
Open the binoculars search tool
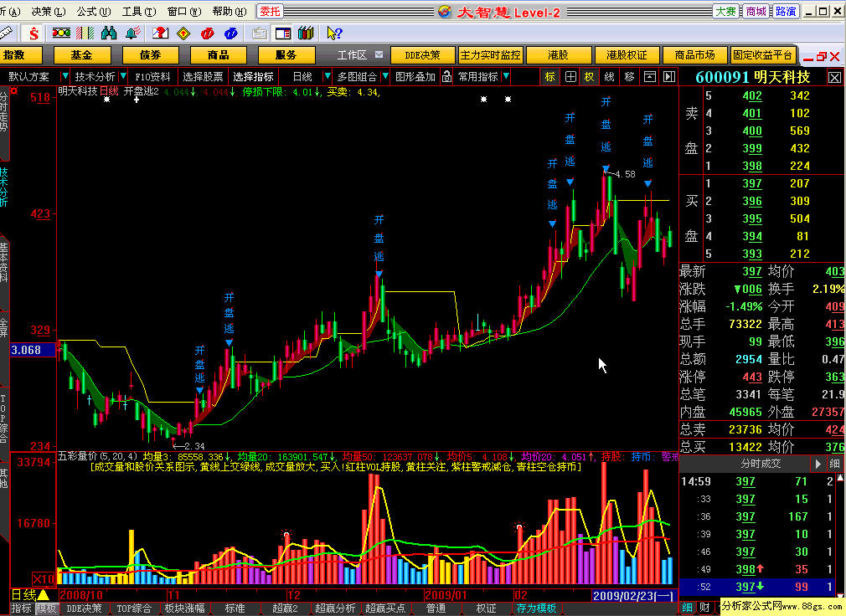[x=109, y=33]
